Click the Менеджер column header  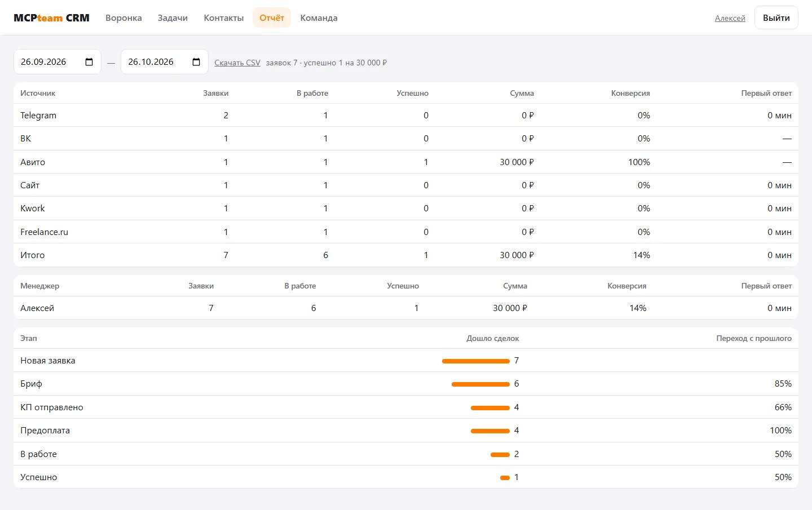39,286
